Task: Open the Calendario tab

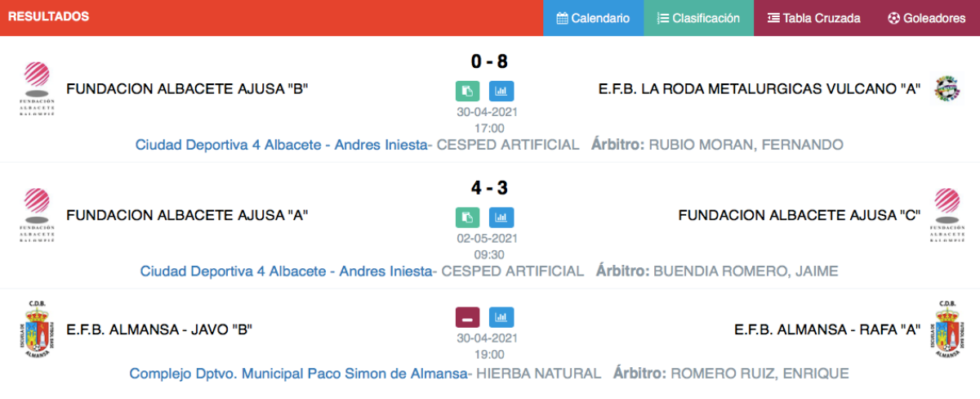Action: click(593, 18)
